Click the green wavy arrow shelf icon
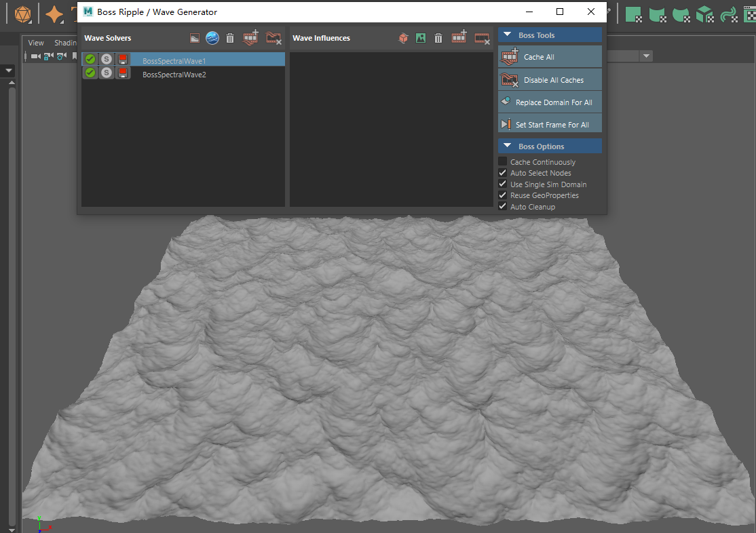Viewport: 756px width, 533px height. coord(729,14)
